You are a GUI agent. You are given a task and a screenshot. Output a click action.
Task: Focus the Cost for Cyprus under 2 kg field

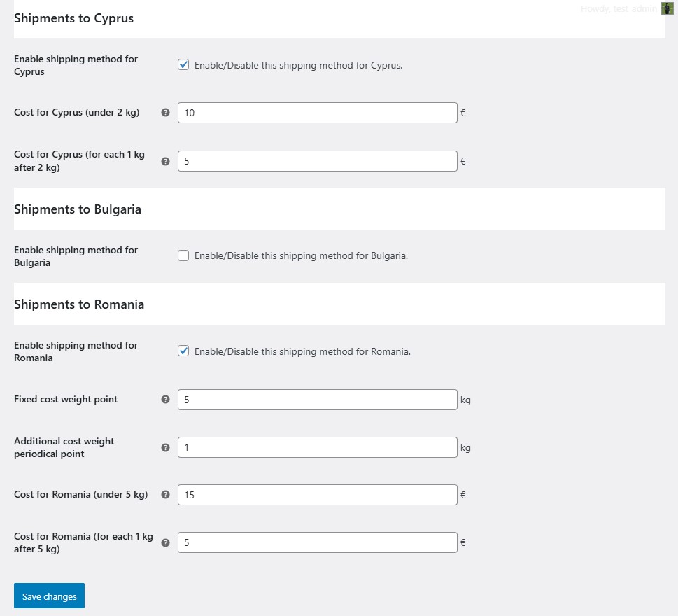click(x=318, y=113)
